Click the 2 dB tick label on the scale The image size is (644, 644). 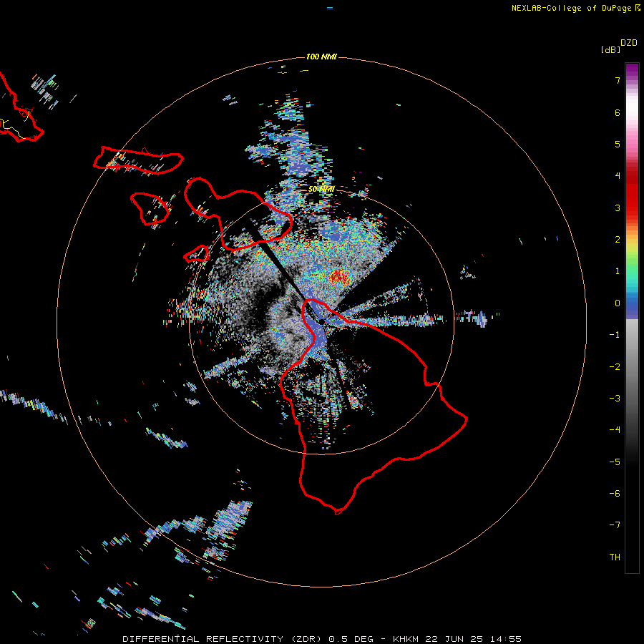click(618, 240)
